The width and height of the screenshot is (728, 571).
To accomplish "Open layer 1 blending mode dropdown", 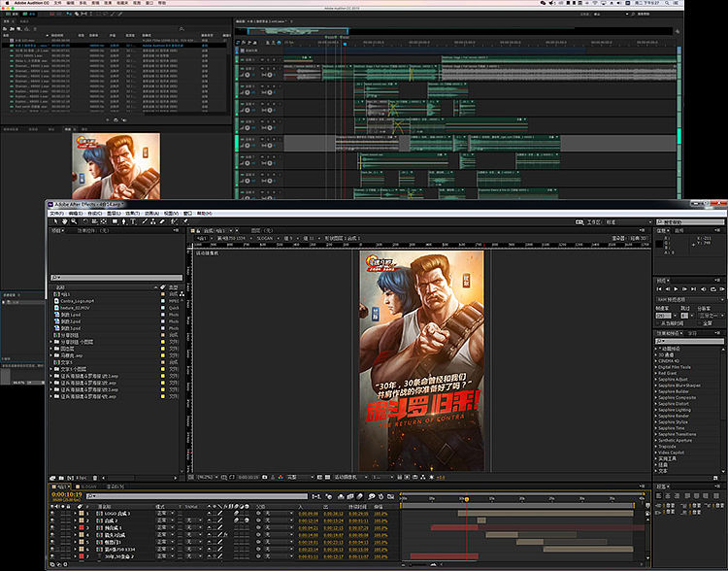I will tap(165, 514).
